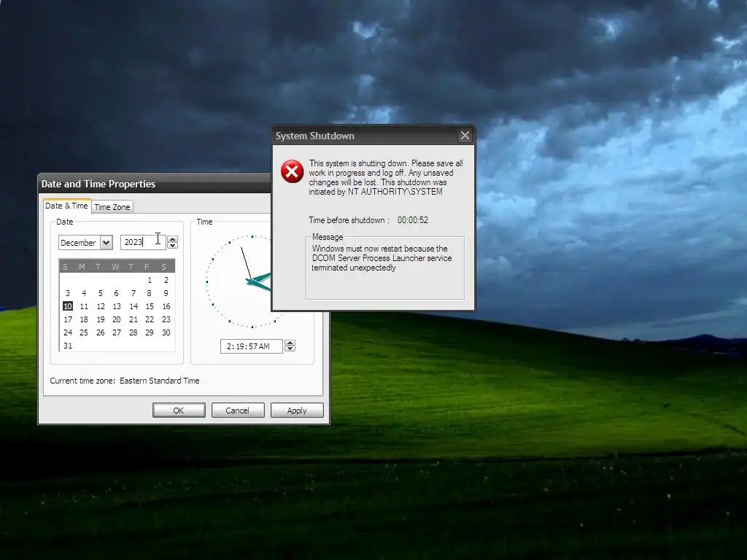Click the year field showing 2023

tap(142, 242)
